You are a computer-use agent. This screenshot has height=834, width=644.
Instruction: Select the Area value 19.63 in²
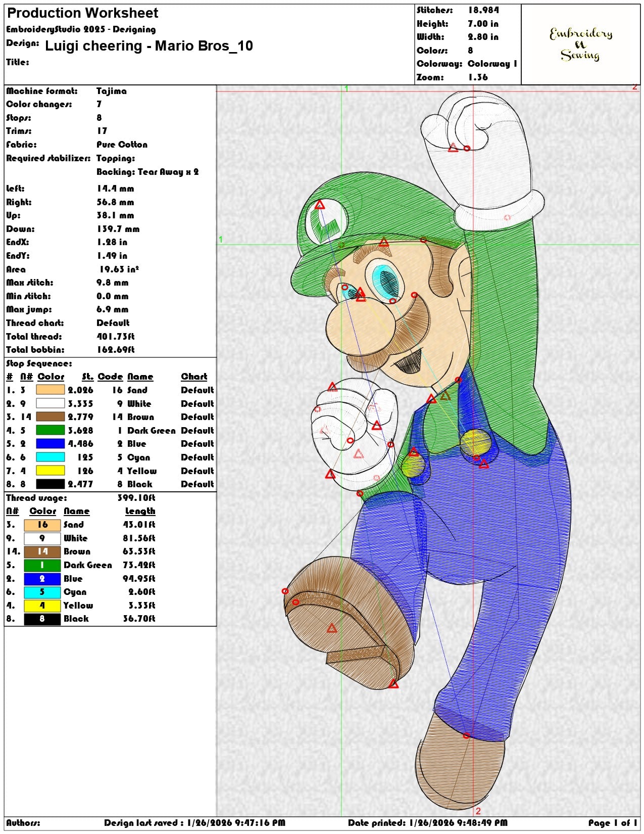tap(119, 269)
